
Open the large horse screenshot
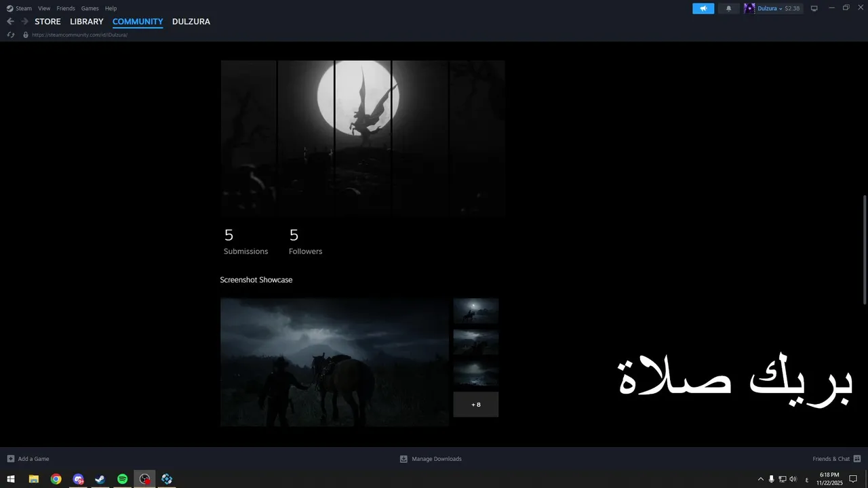click(x=334, y=362)
